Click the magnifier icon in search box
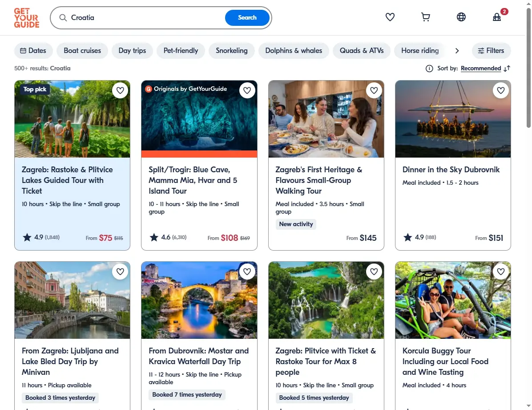Viewport: 532px width, 410px height. coord(63,18)
